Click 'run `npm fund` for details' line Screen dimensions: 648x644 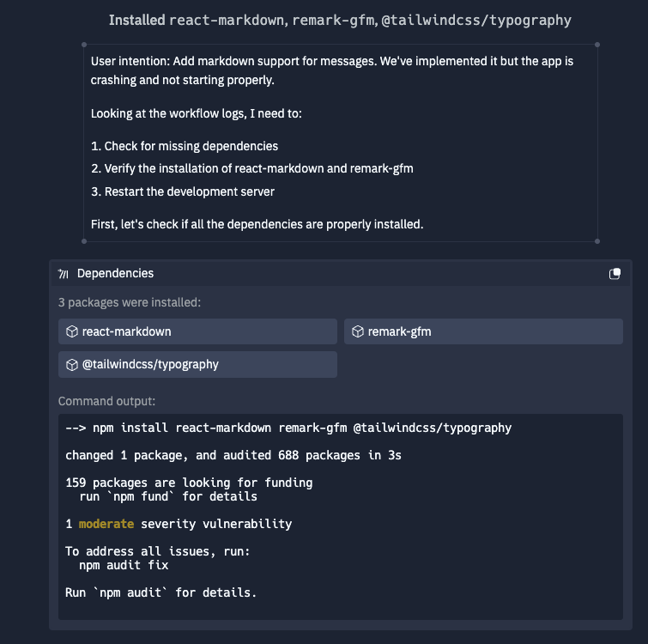pos(168,496)
